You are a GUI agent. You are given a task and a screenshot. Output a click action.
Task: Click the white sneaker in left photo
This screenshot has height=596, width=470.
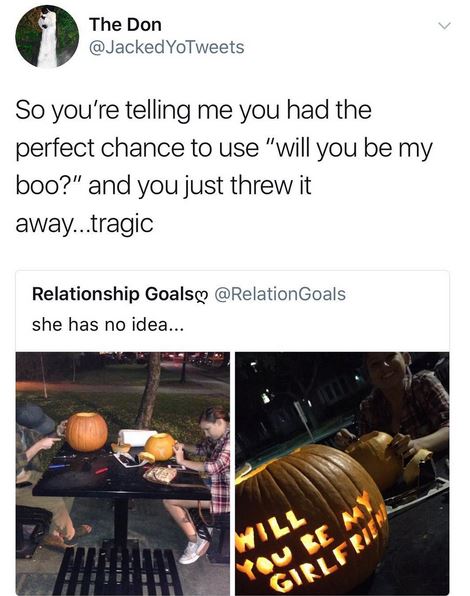[194, 551]
